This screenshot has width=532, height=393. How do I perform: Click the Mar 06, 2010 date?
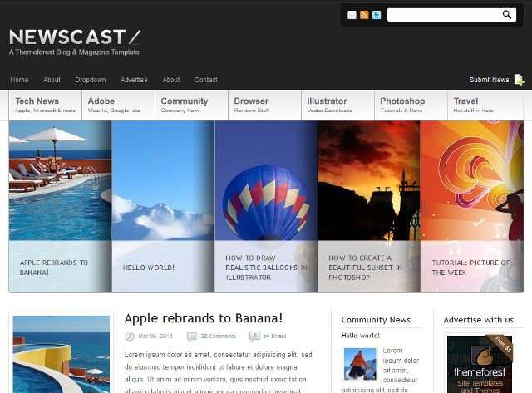point(155,336)
